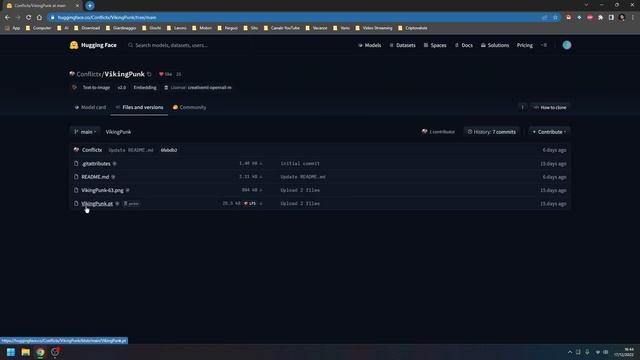The image size is (640, 360).
Task: Click the Chrome taskbar icon
Action: tap(40, 352)
